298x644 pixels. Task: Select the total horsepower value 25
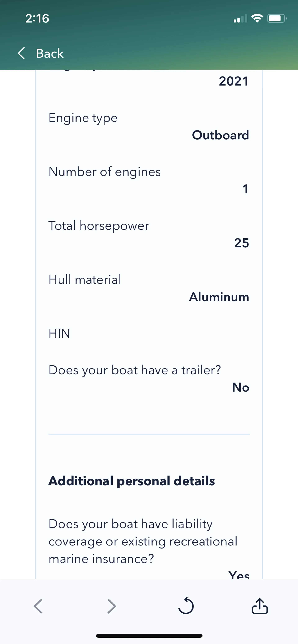tap(241, 243)
